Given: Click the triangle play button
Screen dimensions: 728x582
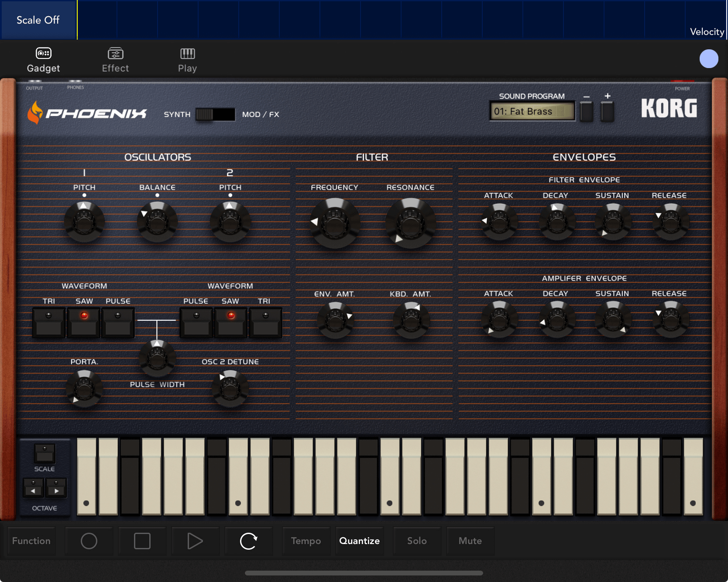Looking at the screenshot, I should pos(195,541).
